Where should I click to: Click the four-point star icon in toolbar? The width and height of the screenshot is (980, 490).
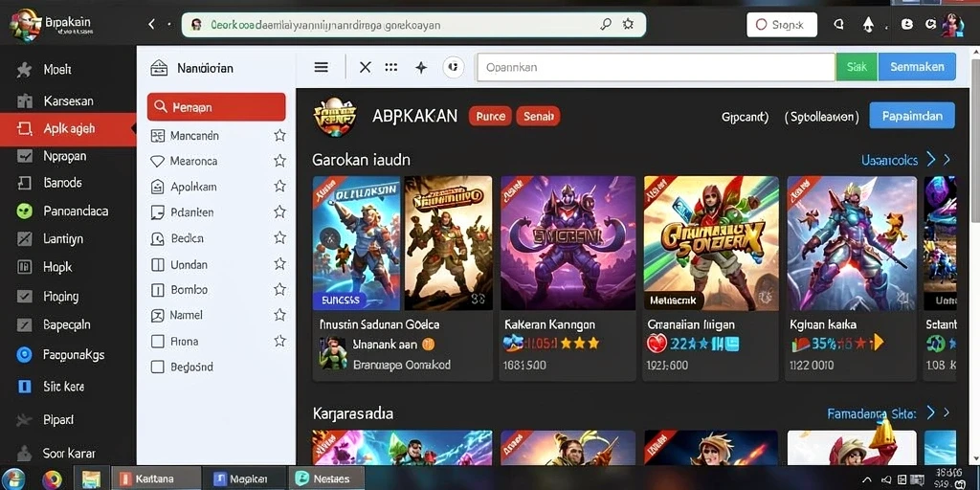coord(421,68)
